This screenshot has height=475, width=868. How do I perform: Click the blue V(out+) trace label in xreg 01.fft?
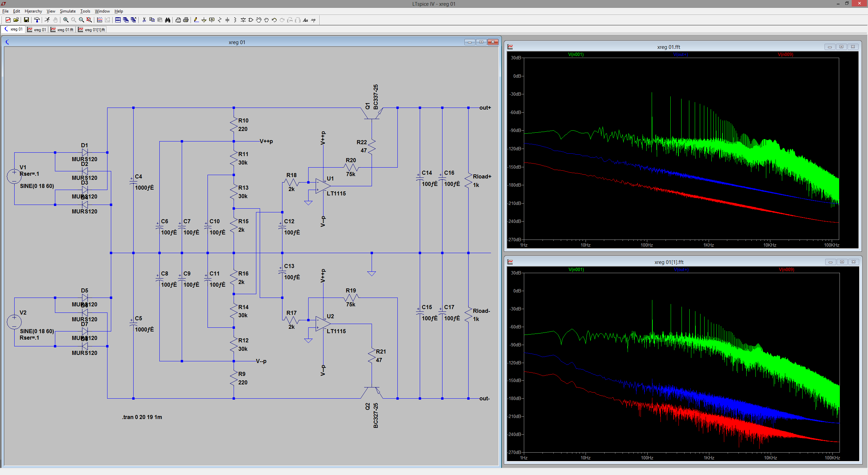click(680, 55)
